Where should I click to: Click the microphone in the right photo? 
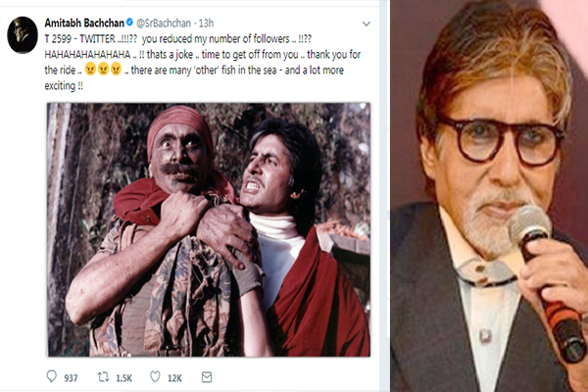pos(548,281)
